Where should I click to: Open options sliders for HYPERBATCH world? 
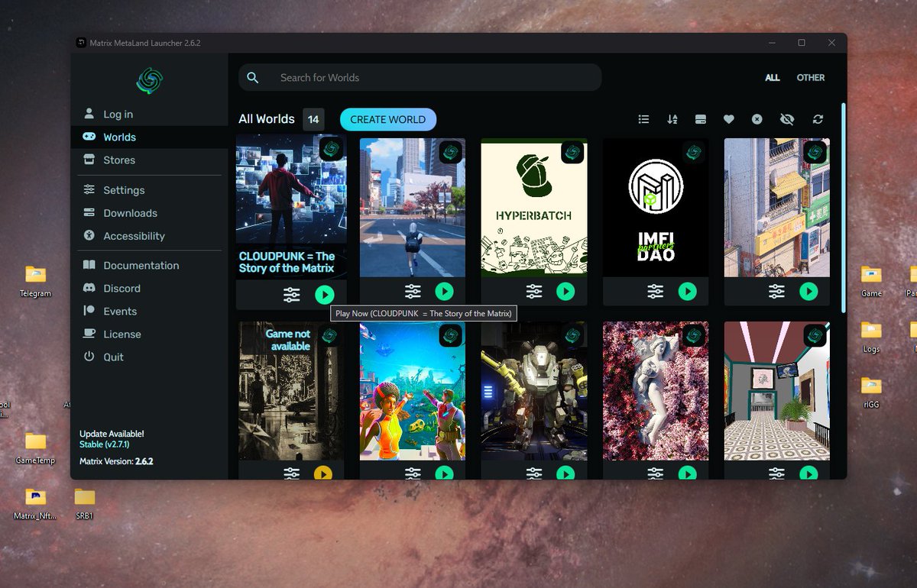point(534,291)
